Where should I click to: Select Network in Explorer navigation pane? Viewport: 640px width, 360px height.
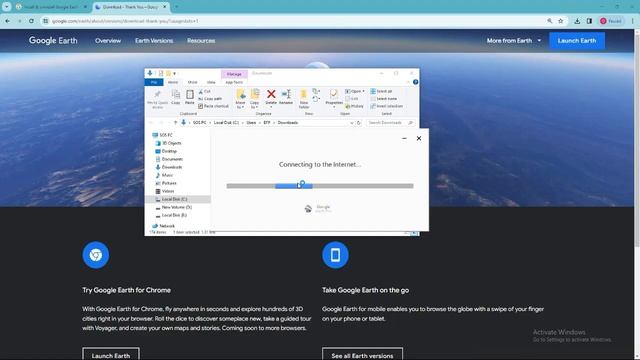coord(167,226)
